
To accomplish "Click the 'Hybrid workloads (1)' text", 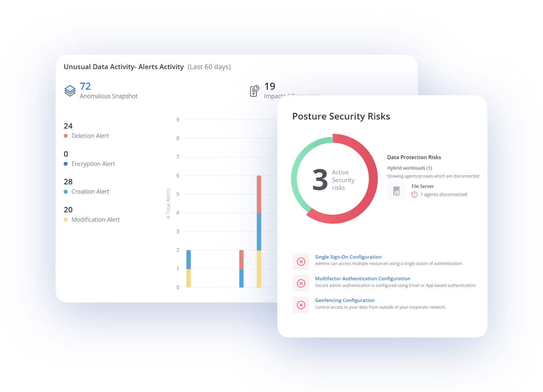I will pos(409,168).
